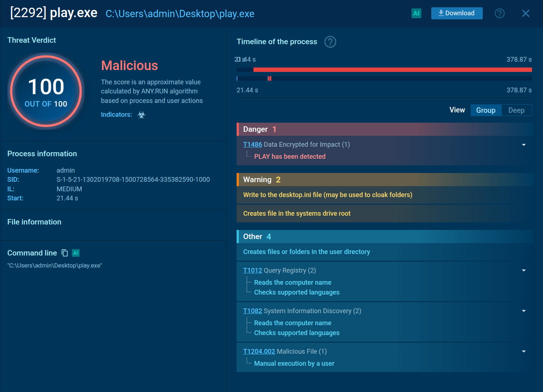Click the biohazard indicator icon
The image size is (543, 392).
tap(141, 115)
